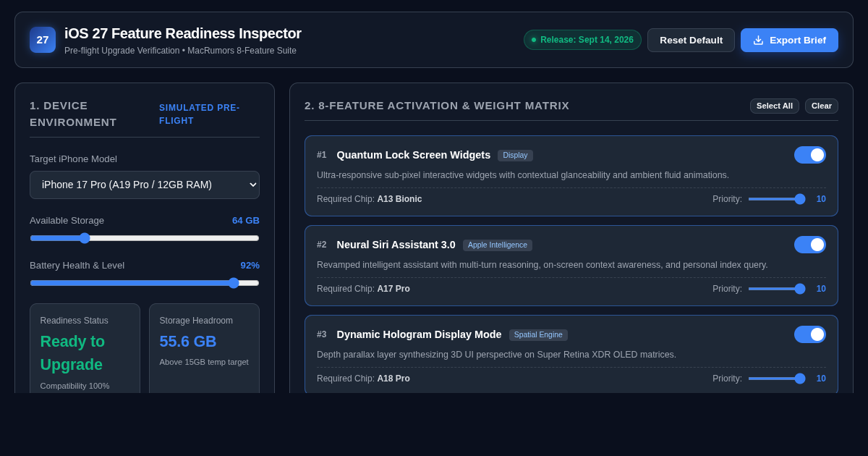The width and height of the screenshot is (868, 456).
Task: Click the Release: Sept 14, 2026 badge
Action: pos(582,40)
